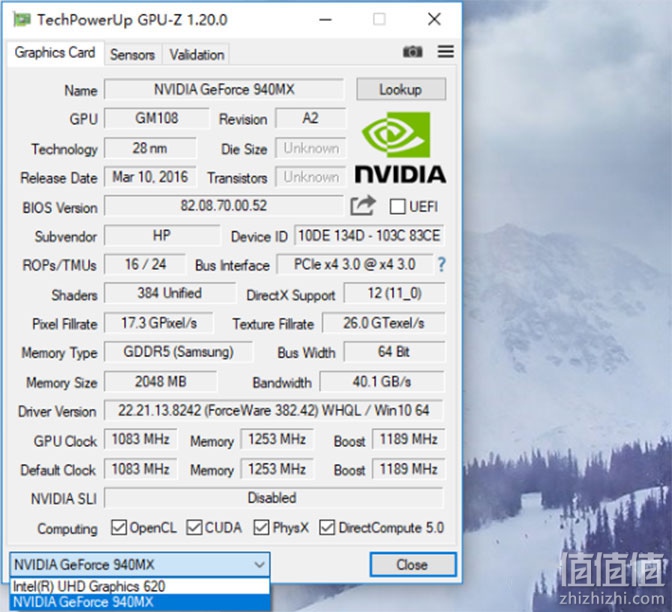672x612 pixels.
Task: Click the BIOS export share arrow icon
Action: pos(363,206)
